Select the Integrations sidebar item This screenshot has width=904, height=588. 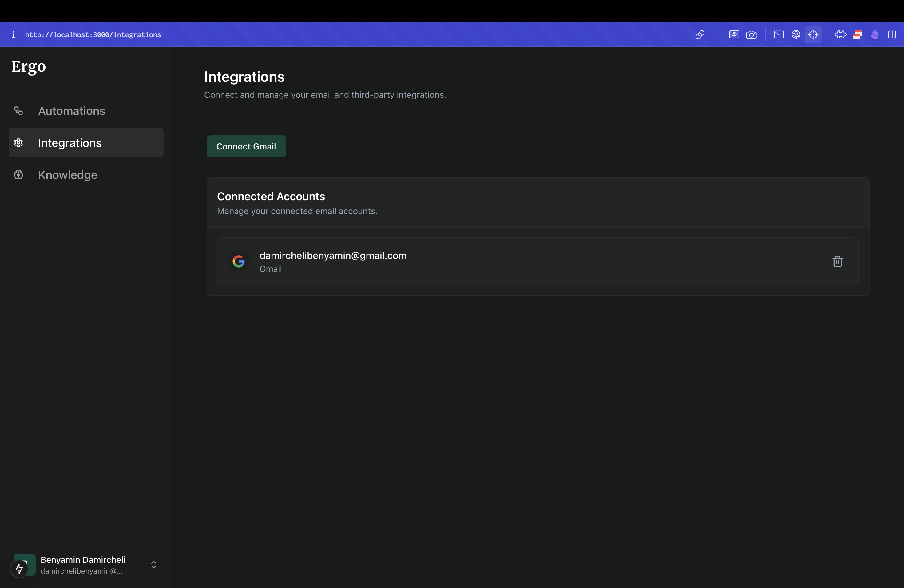click(x=70, y=143)
